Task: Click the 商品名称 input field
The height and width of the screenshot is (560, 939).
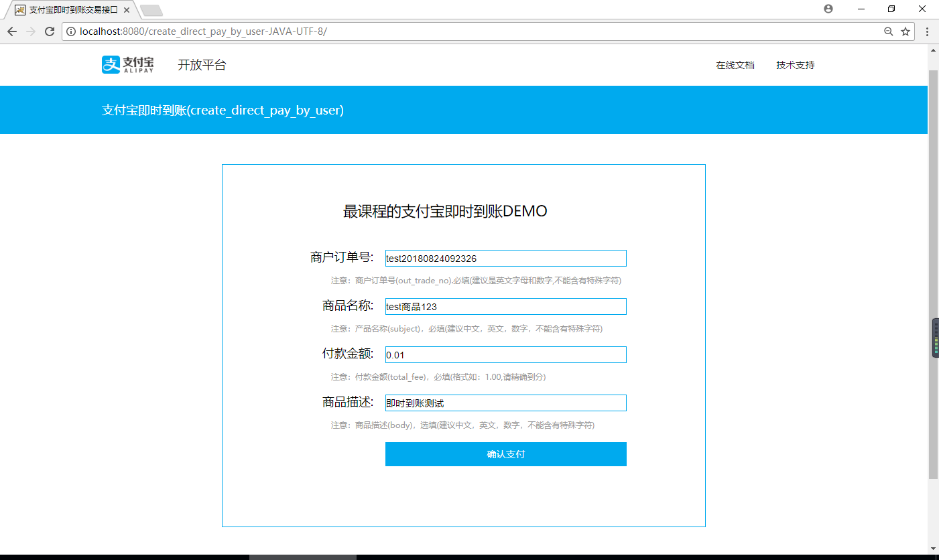Action: pos(506,307)
